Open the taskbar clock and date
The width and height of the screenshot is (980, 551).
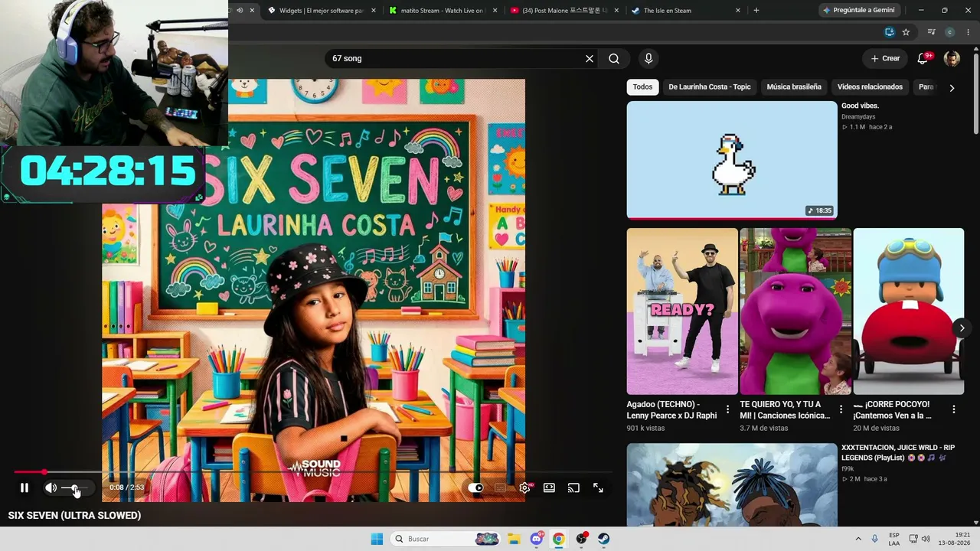pos(955,539)
